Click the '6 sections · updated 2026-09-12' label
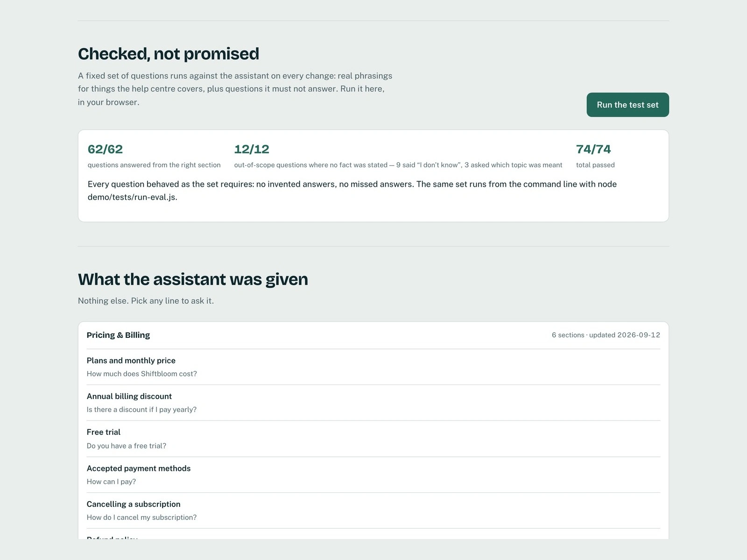747x560 pixels. (x=606, y=335)
